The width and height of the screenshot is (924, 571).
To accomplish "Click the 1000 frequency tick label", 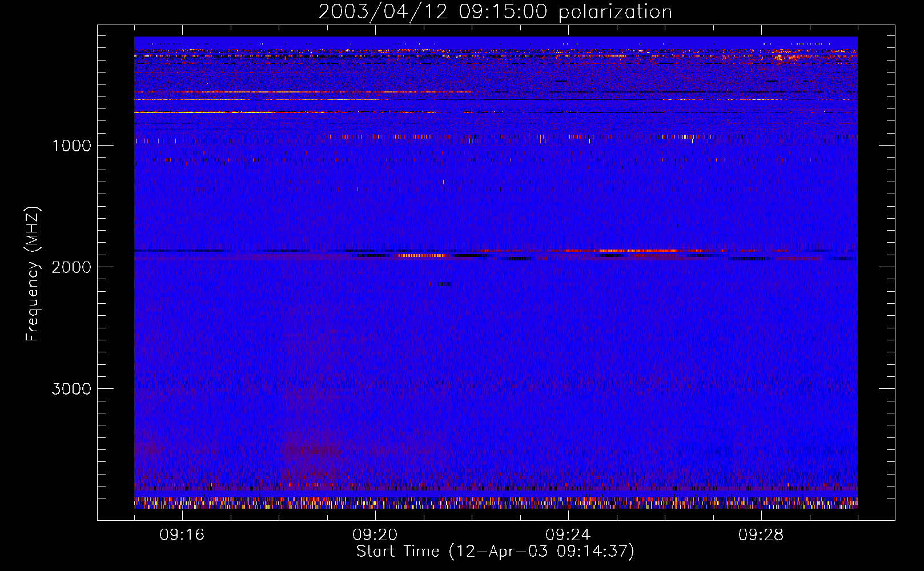I will 71,146.
